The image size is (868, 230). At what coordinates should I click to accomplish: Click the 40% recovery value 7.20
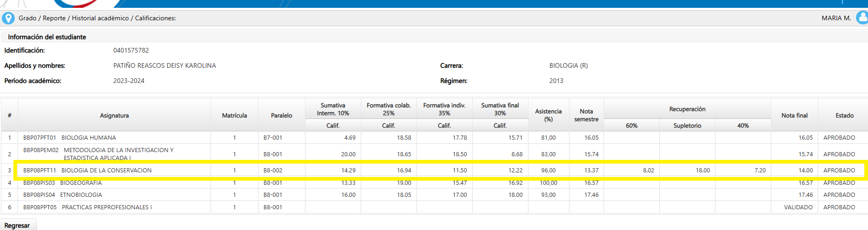pos(760,170)
